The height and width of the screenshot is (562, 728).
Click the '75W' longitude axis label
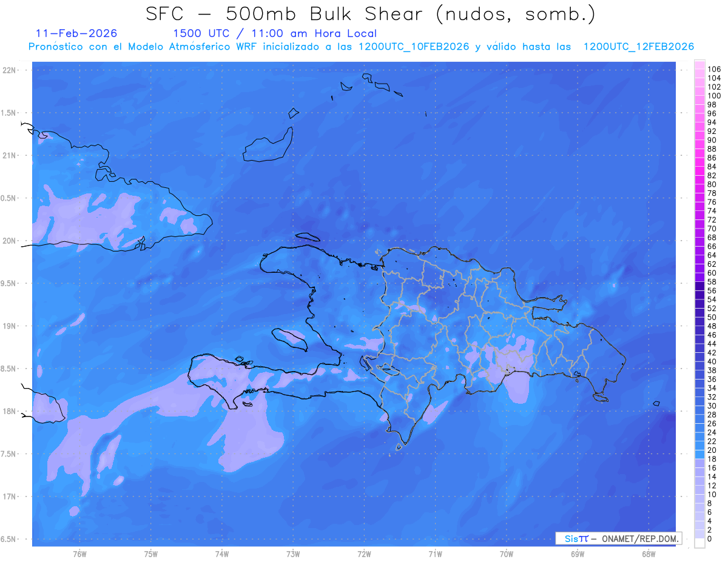click(x=150, y=554)
